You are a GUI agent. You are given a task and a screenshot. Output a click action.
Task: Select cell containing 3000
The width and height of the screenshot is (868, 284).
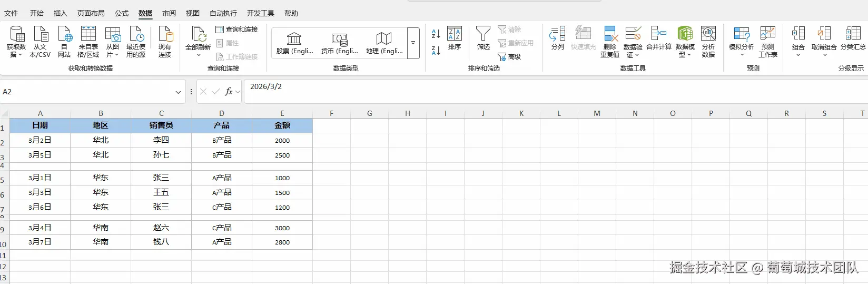click(282, 228)
